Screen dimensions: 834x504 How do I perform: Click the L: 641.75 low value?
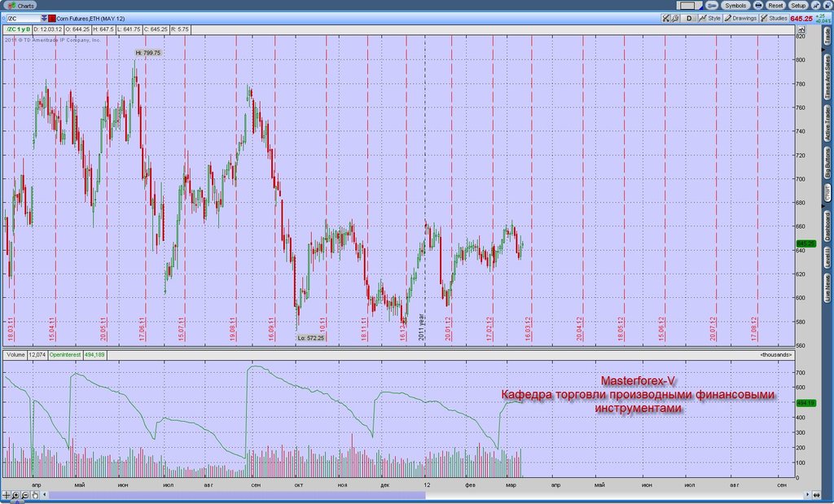pos(129,29)
